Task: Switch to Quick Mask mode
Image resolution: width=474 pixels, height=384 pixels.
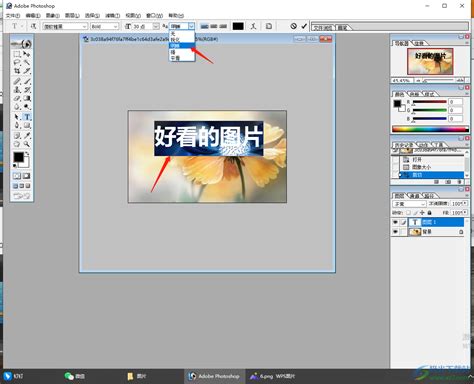Action: coord(26,176)
